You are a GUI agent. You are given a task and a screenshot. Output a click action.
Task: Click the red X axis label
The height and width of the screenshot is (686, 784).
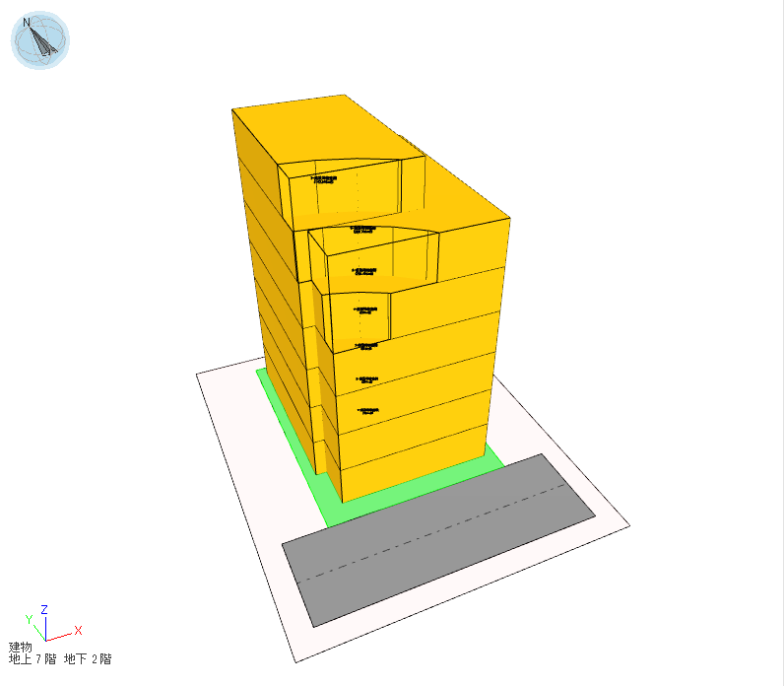click(x=78, y=630)
